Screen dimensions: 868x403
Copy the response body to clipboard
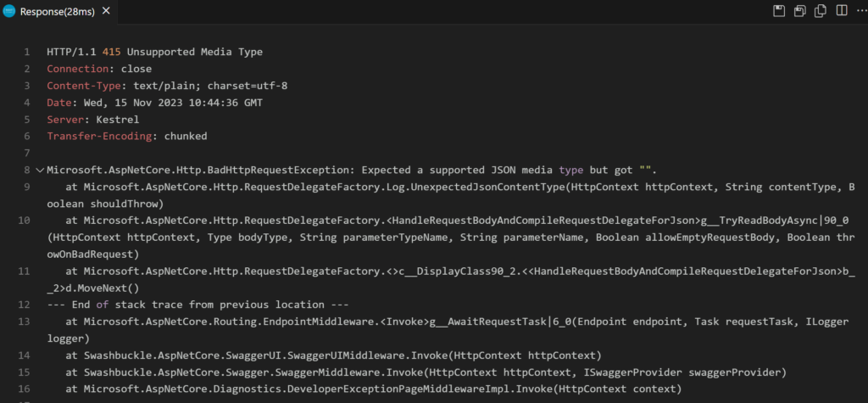(820, 10)
